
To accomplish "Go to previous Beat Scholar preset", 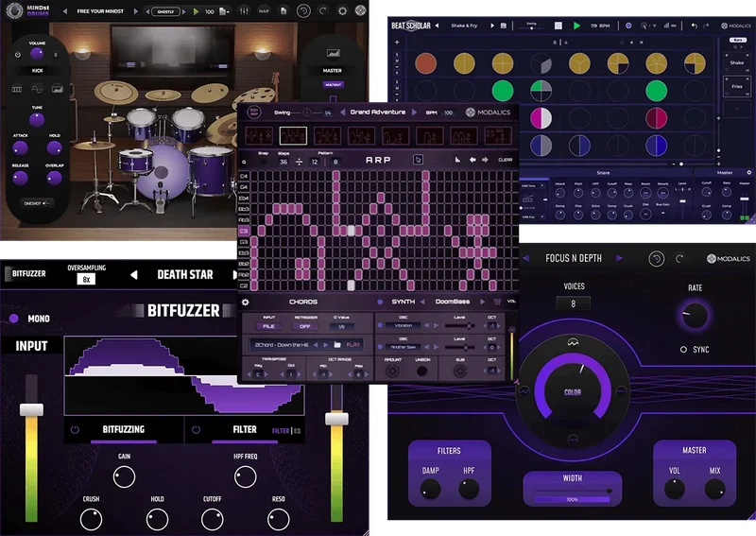I will [x=438, y=26].
